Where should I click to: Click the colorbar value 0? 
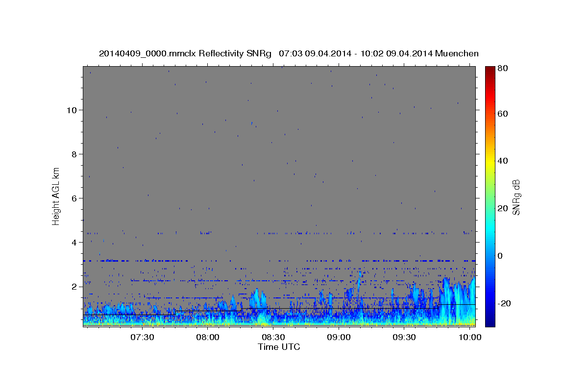coord(501,256)
